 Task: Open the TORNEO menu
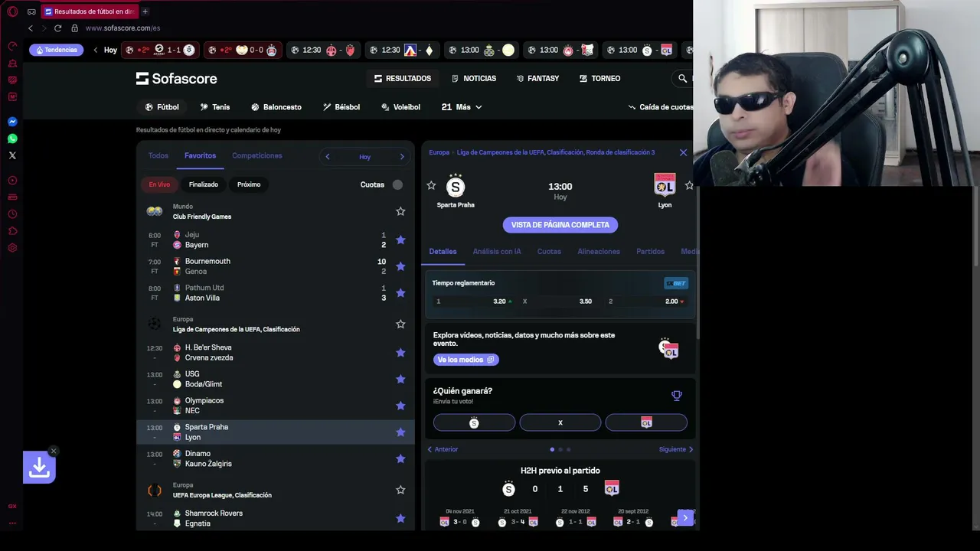click(599, 78)
